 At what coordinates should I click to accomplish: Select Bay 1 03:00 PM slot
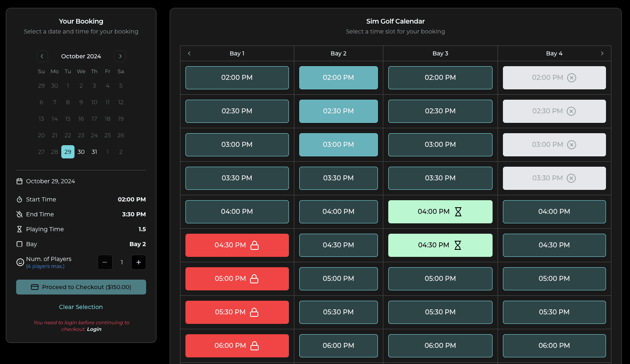(237, 145)
